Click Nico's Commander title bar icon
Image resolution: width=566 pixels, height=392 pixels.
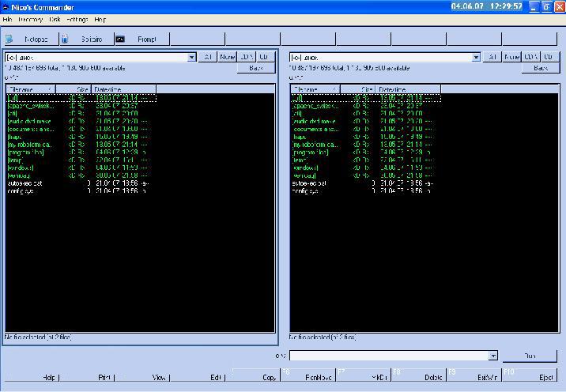pos(6,7)
